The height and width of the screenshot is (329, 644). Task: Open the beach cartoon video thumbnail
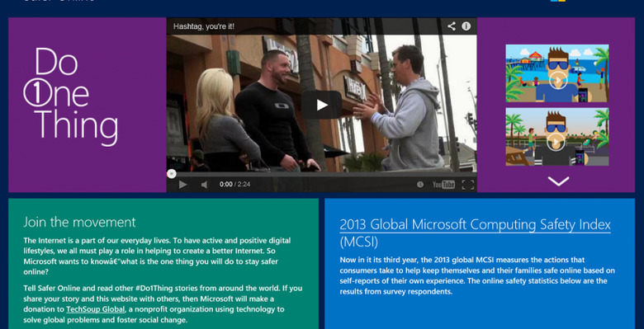pyautogui.click(x=557, y=73)
